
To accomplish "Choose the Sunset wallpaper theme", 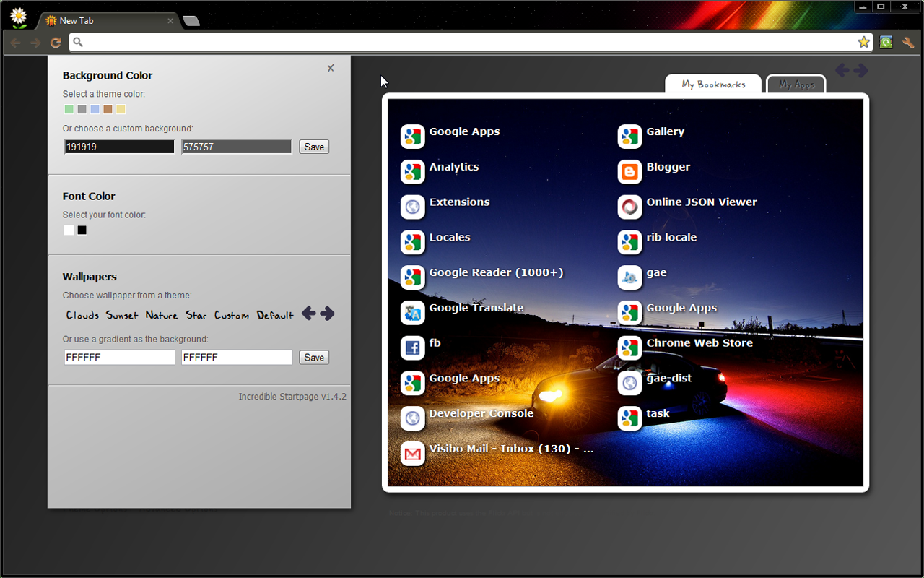I will [121, 316].
